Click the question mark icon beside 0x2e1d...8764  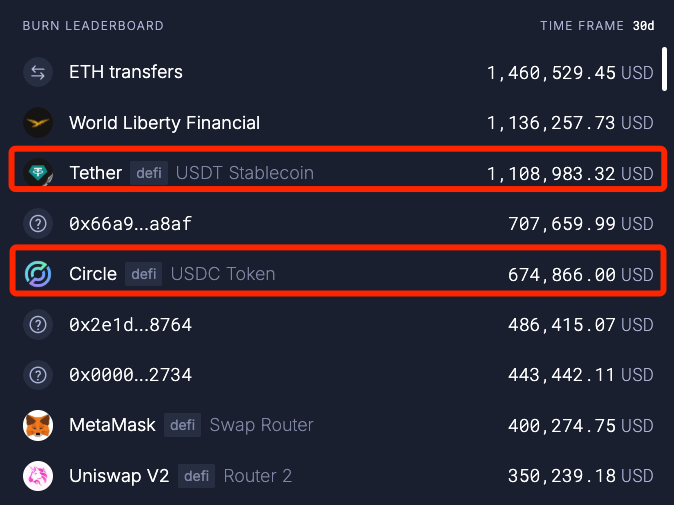(x=38, y=324)
